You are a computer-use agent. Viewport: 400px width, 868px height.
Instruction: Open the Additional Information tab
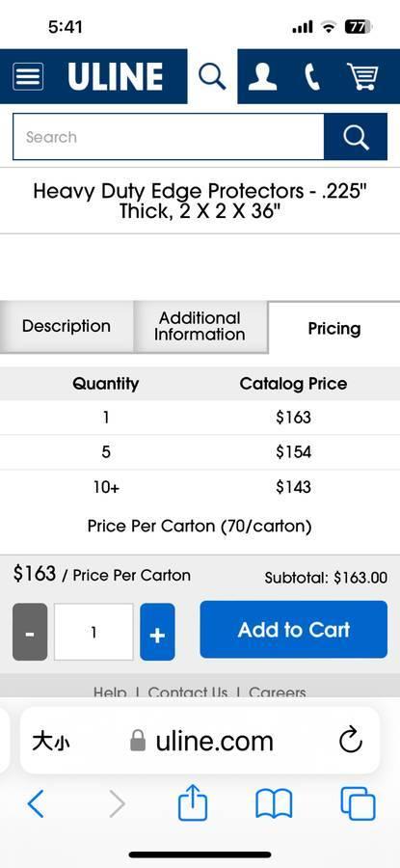click(x=200, y=326)
